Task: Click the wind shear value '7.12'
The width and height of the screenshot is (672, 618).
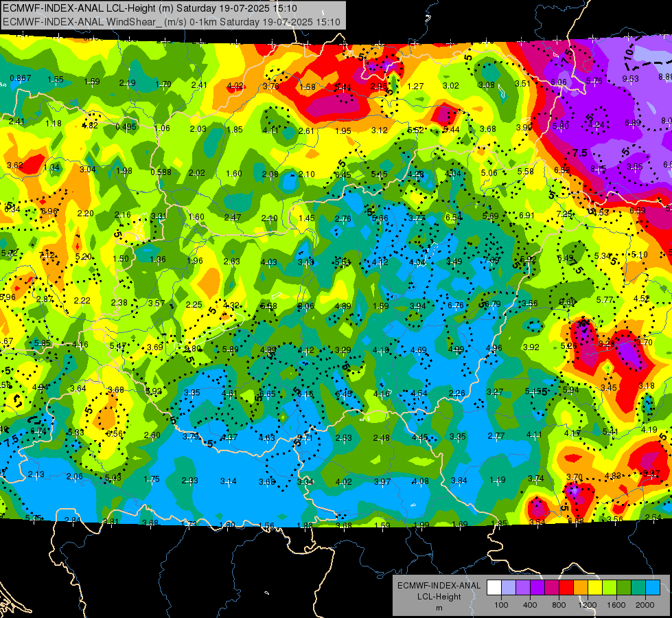Action: tap(47, 255)
